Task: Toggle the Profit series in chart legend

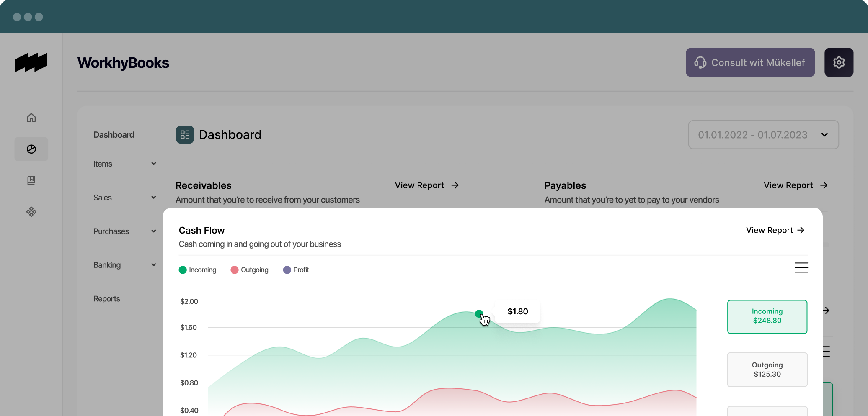Action: pyautogui.click(x=296, y=270)
